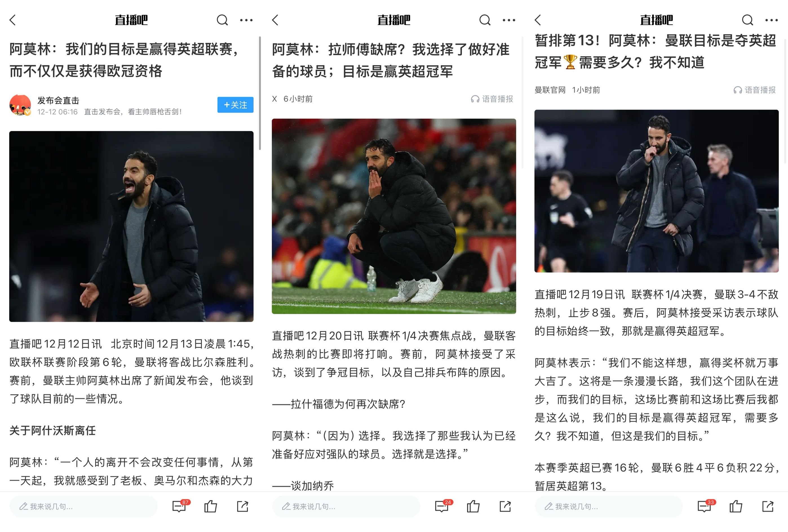Open the three-dot menu in the left panel
Viewport: 788px width, 532px height.
click(246, 20)
